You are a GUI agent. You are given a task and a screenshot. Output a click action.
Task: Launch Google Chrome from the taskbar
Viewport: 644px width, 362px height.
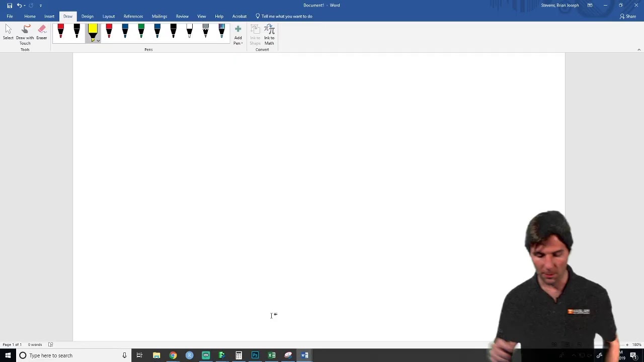(173, 355)
